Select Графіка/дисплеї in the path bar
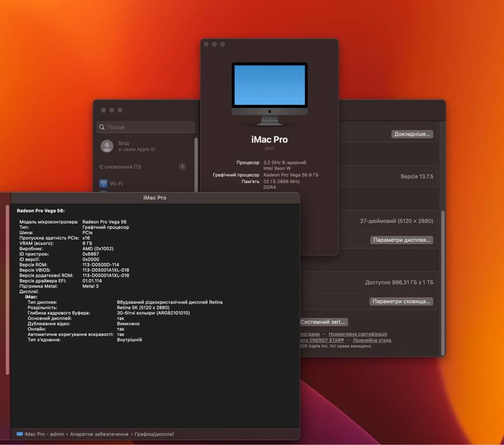Viewport: 504px width, 445px height. click(154, 434)
